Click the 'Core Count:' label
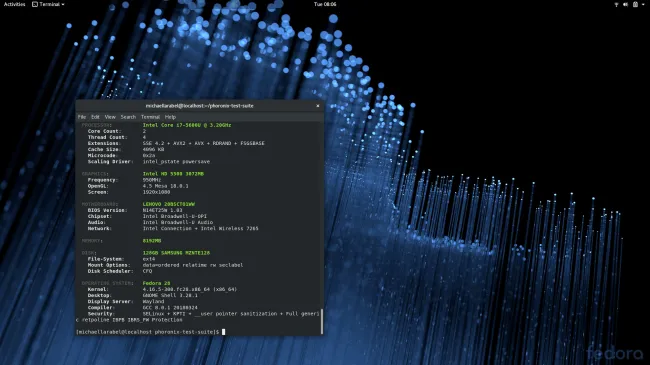The width and height of the screenshot is (650, 365). pyautogui.click(x=104, y=131)
